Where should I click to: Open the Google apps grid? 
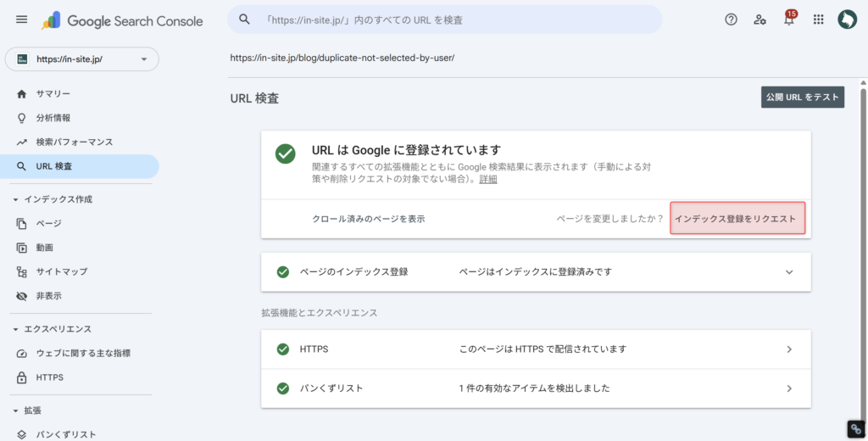[818, 20]
